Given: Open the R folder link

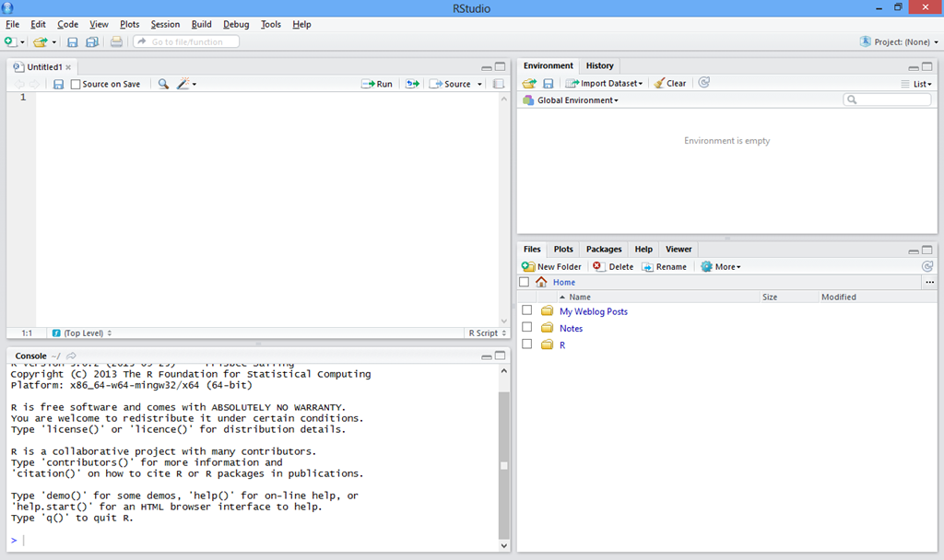Looking at the screenshot, I should pyautogui.click(x=562, y=344).
